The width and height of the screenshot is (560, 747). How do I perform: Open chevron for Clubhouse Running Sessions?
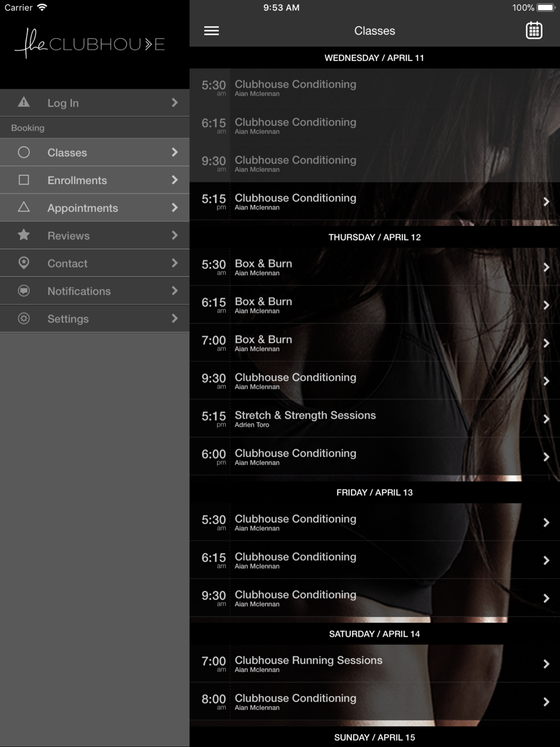pyautogui.click(x=546, y=664)
